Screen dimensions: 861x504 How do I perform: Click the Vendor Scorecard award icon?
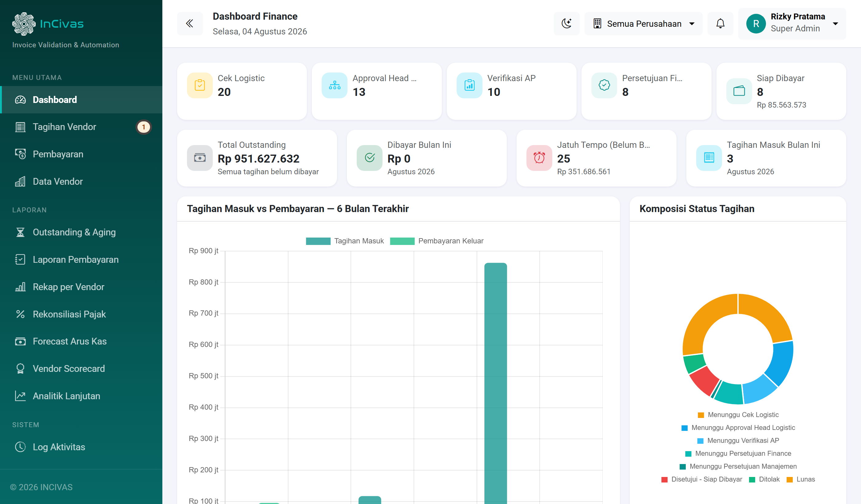click(x=21, y=369)
